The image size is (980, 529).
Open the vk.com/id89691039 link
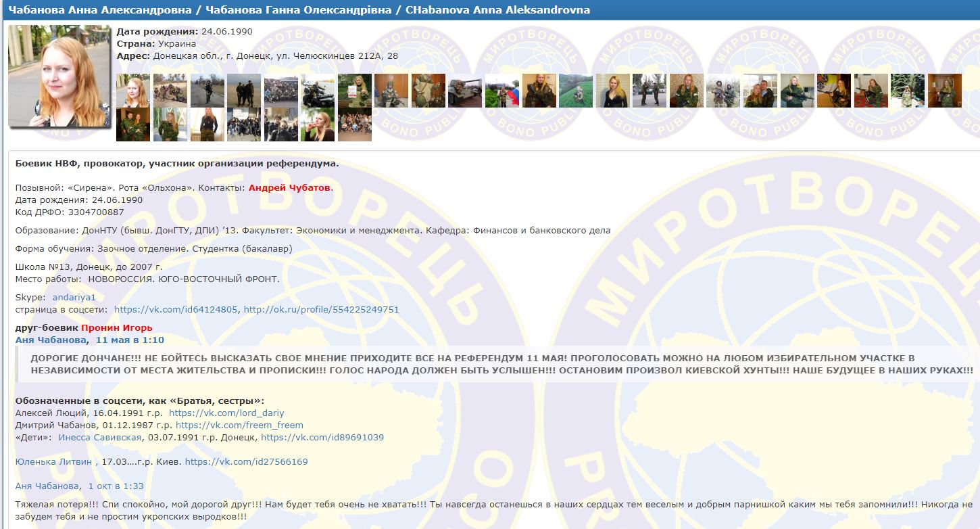322,437
